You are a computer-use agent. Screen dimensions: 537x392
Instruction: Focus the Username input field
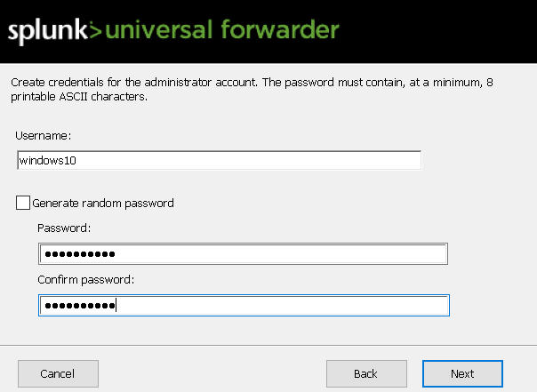(x=218, y=160)
